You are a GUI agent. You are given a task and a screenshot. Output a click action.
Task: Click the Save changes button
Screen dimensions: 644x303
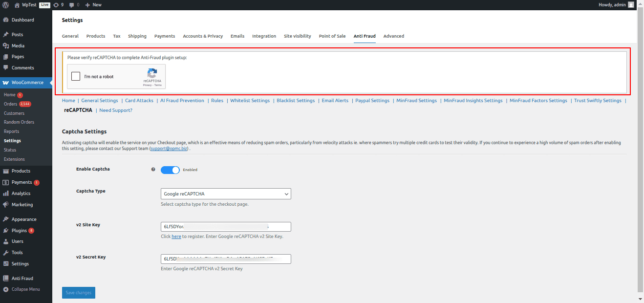79,293
